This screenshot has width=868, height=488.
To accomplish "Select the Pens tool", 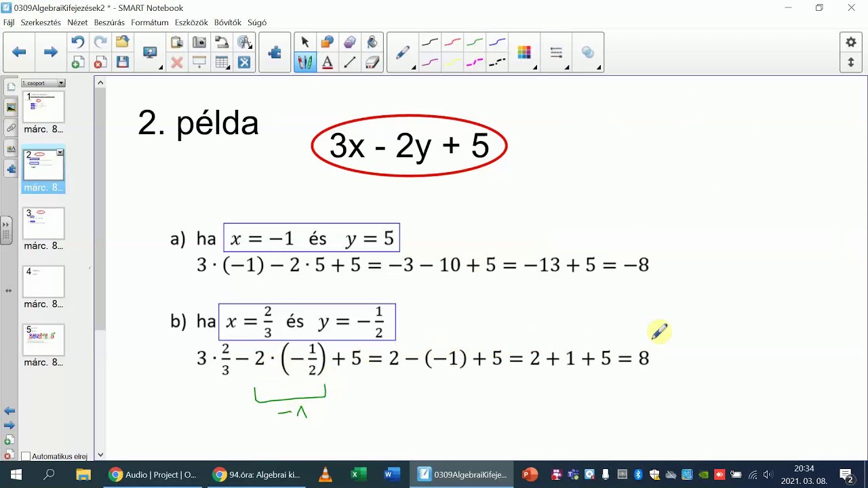I will (305, 62).
